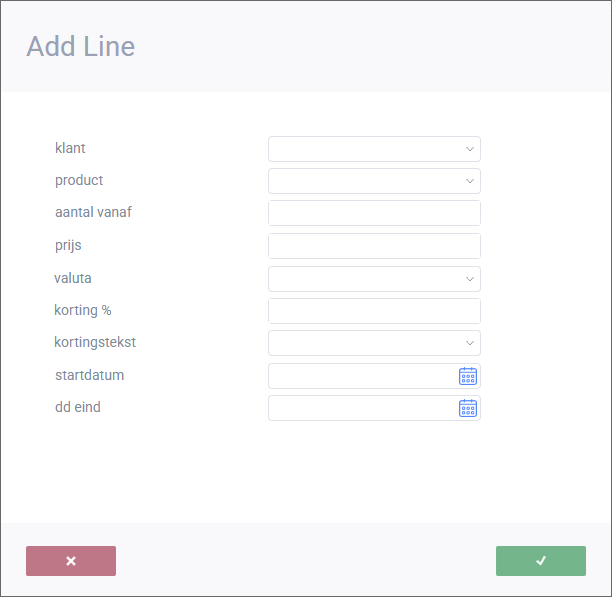Confirm with the green checkmark button

pyautogui.click(x=541, y=561)
